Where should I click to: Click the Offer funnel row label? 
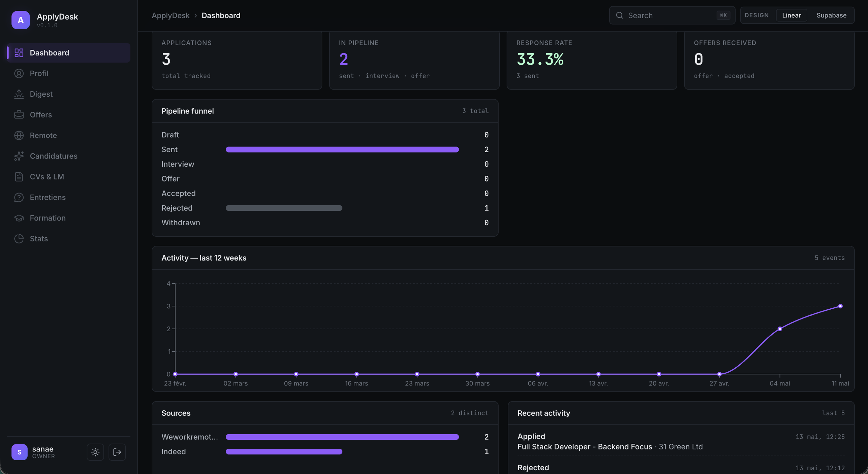170,179
